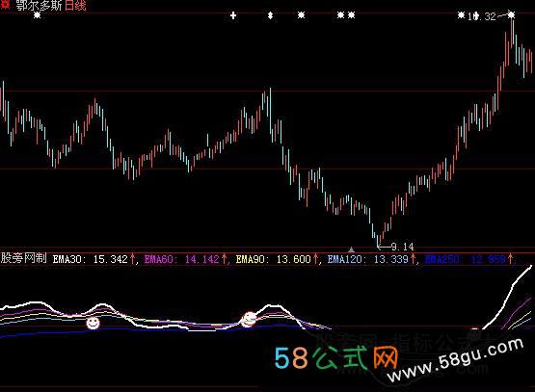Screen dimensions: 535x392
Task: Switch period via the red 日线 label
Action: coord(75,5)
